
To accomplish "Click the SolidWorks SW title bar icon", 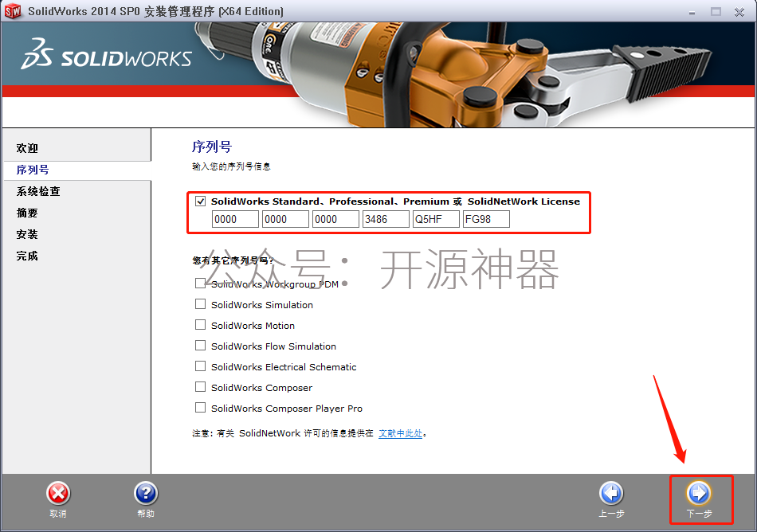I will point(13,11).
